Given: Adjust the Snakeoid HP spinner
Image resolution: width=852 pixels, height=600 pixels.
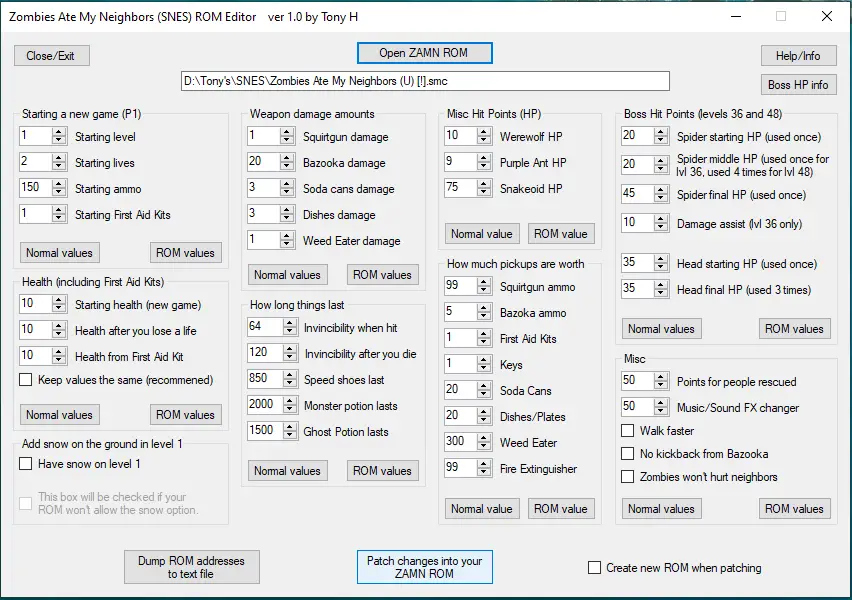Looking at the screenshot, I should [x=484, y=188].
